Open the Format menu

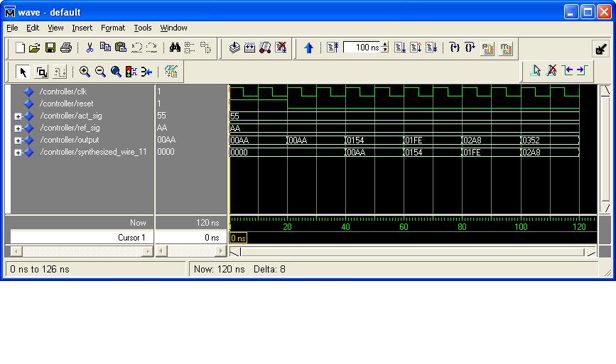[112, 28]
